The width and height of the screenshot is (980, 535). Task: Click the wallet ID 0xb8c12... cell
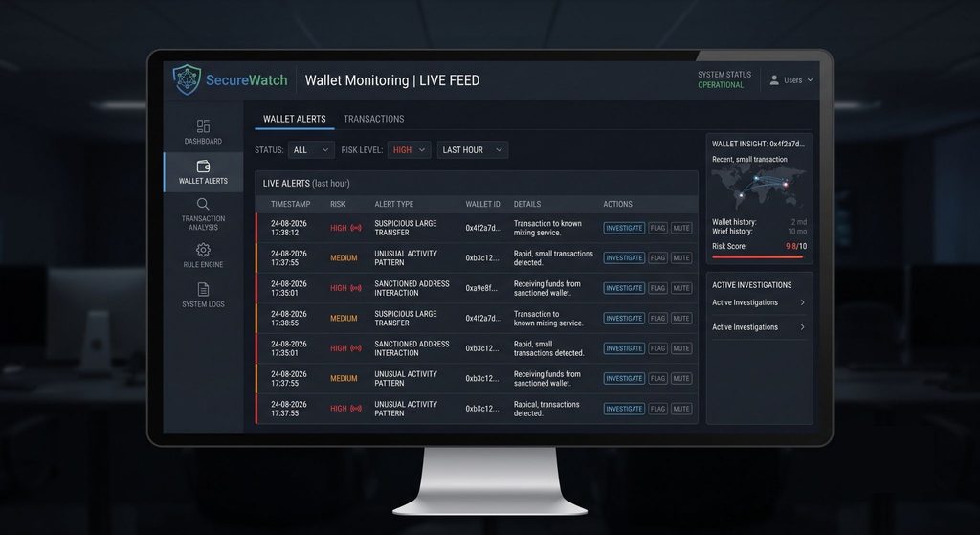482,409
